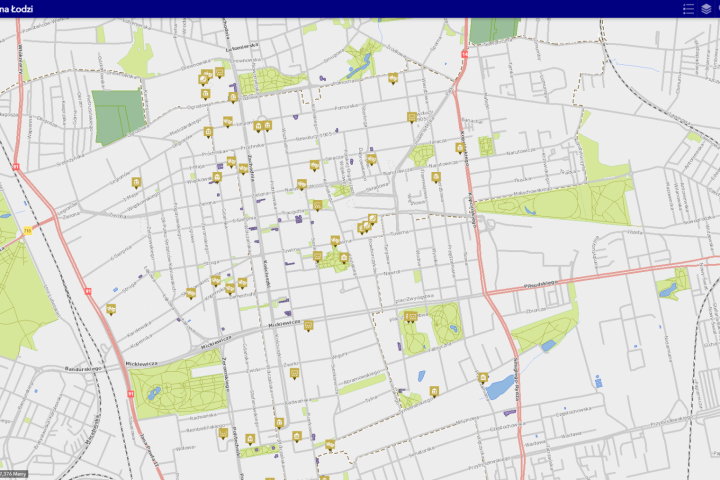
Task: Click cinema marker right of stacked markers near Drewnowska
Action: pos(219,73)
